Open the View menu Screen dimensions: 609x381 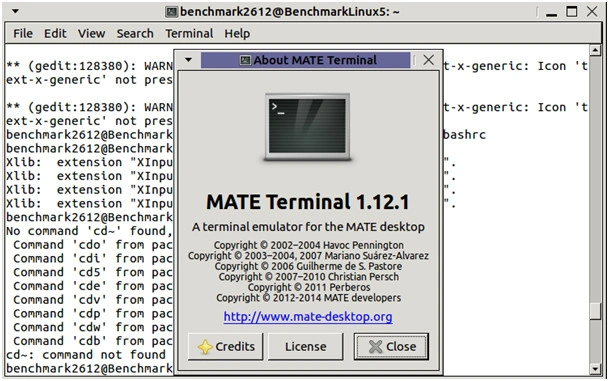(x=91, y=33)
